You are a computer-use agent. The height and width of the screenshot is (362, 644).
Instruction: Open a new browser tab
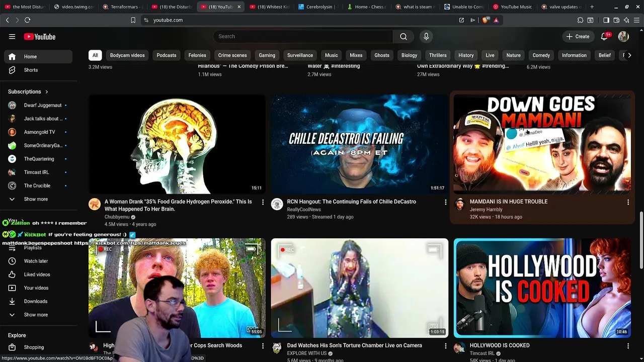click(x=592, y=7)
